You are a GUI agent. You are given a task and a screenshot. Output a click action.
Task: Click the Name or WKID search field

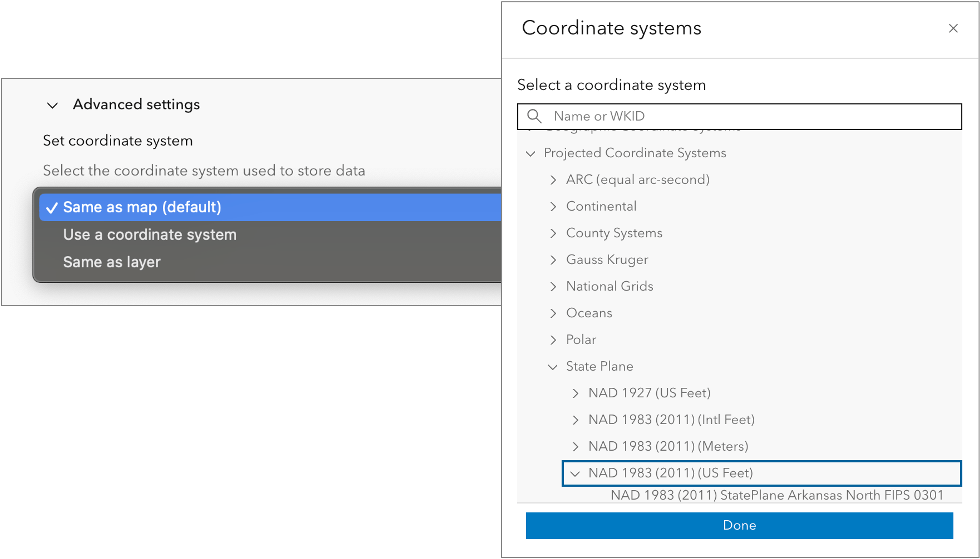point(730,116)
